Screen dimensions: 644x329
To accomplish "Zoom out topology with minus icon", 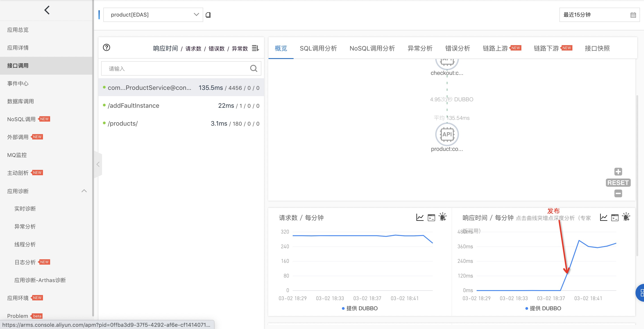I will (x=618, y=193).
